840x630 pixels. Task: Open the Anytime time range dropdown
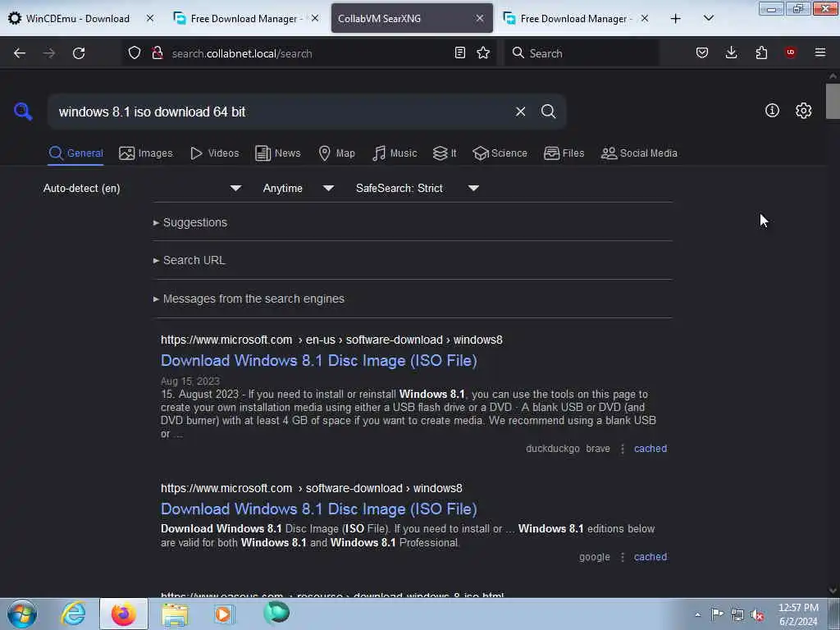click(298, 188)
